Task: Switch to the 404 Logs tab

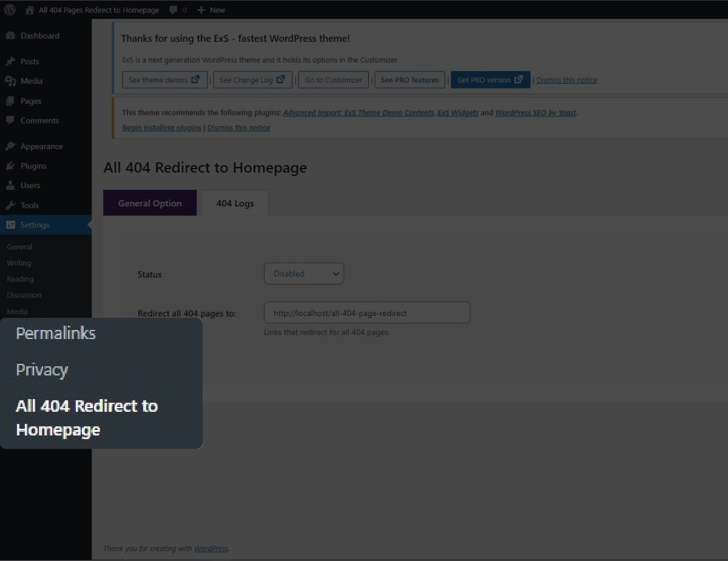Action: [235, 203]
